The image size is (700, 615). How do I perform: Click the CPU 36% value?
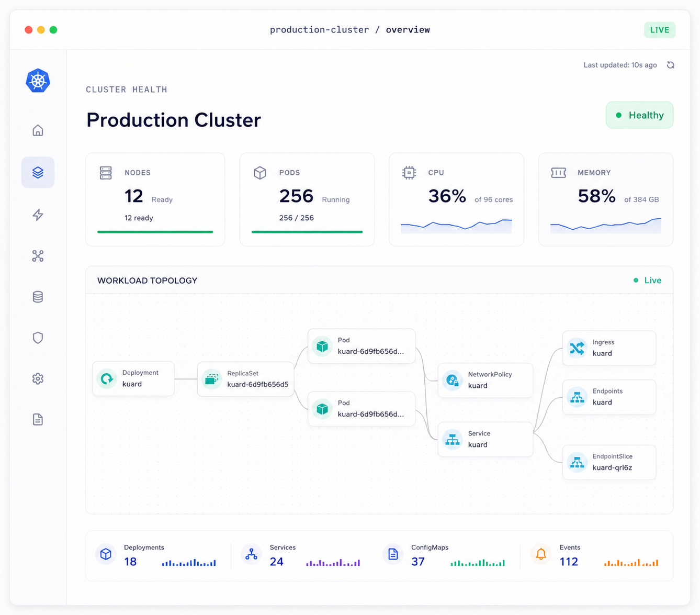[447, 196]
